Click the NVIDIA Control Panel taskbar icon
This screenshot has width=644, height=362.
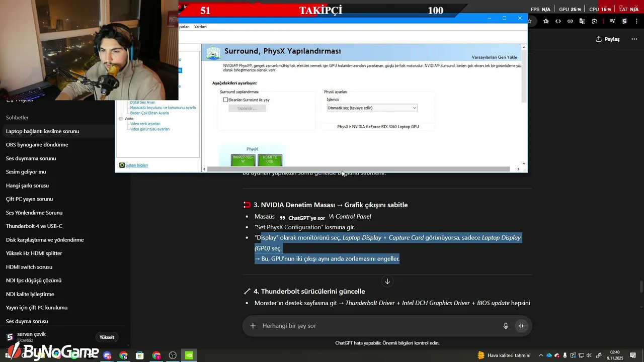(189, 355)
